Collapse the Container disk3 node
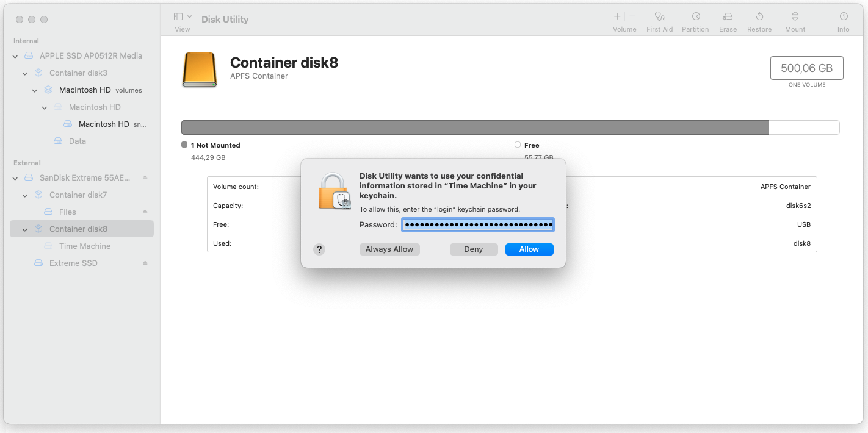This screenshot has width=868, height=433. (25, 73)
